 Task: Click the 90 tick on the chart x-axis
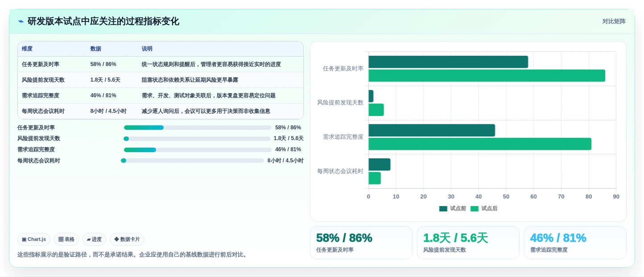pyautogui.click(x=616, y=197)
